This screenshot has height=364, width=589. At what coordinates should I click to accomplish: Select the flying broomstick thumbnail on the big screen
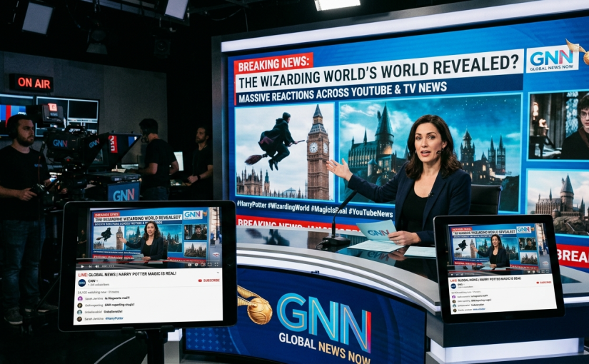pyautogui.click(x=284, y=152)
